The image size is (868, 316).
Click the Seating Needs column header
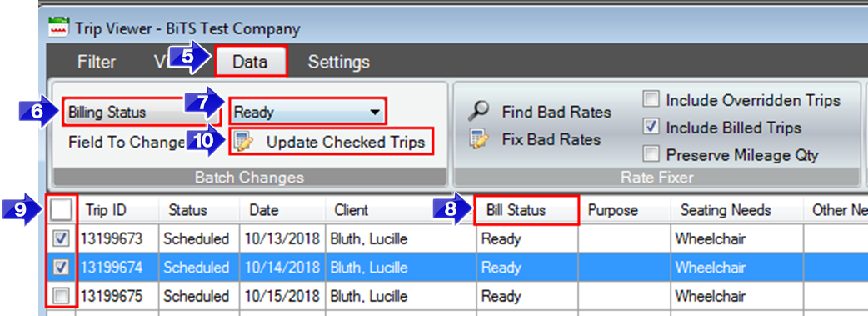pyautogui.click(x=737, y=210)
